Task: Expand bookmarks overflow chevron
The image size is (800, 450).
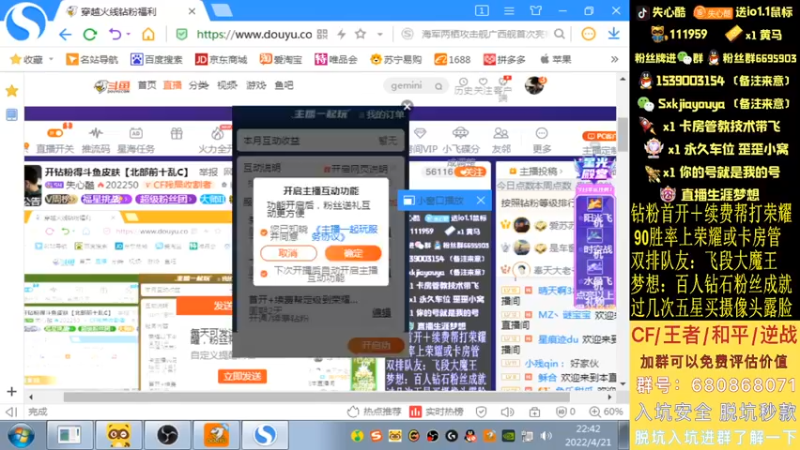Action: pos(614,60)
